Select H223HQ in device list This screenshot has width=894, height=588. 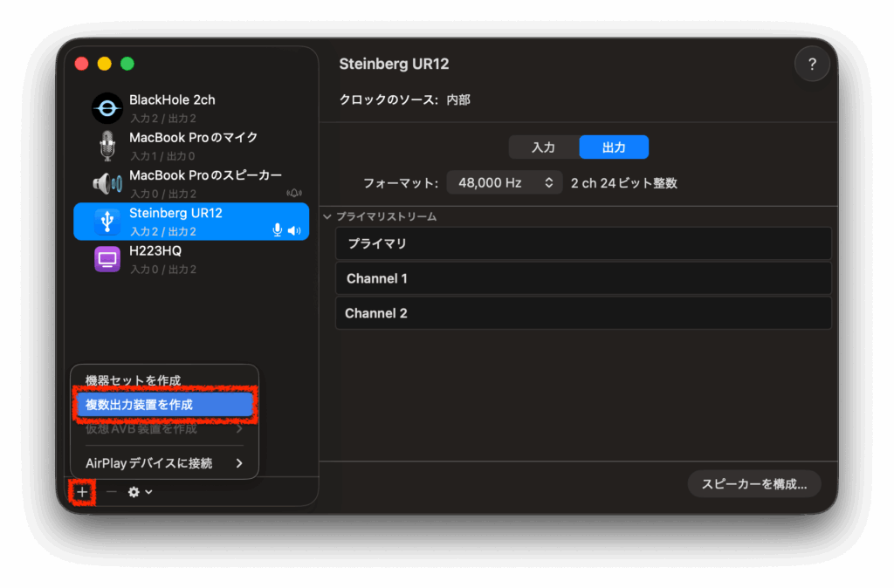(x=191, y=259)
